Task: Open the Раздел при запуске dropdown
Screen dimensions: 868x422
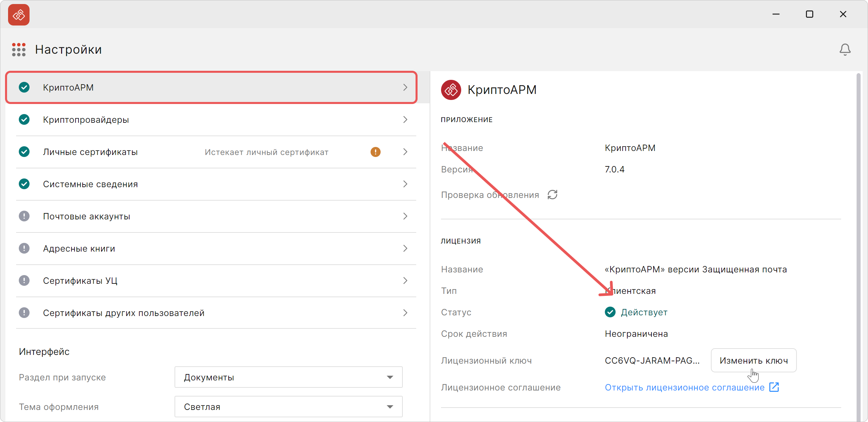Action: [288, 377]
